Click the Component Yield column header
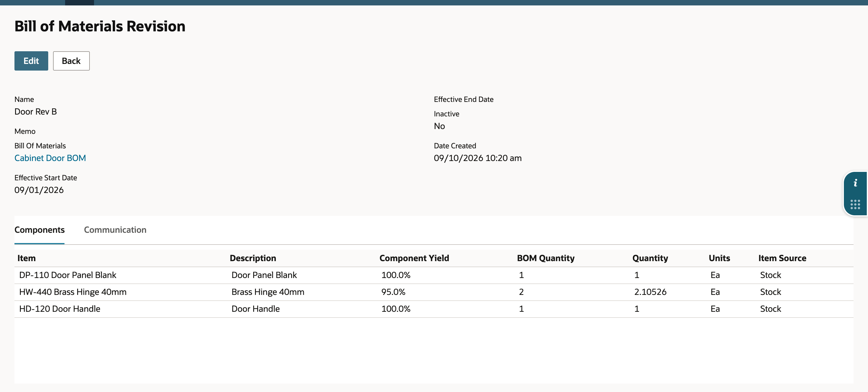This screenshot has width=868, height=392. (414, 258)
